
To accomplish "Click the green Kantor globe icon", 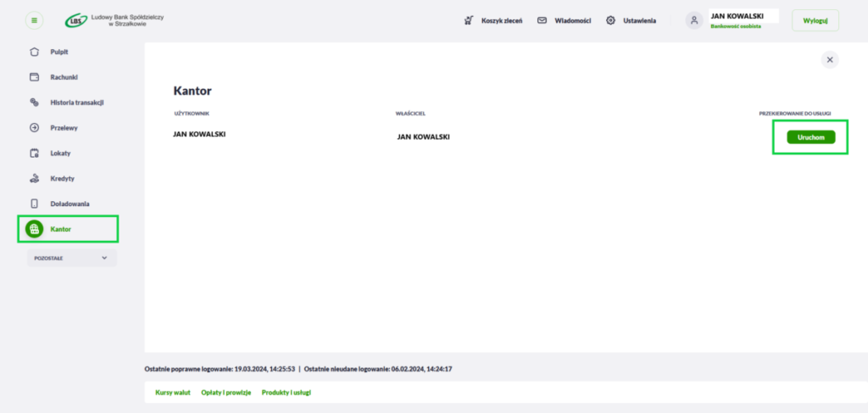I will 34,229.
